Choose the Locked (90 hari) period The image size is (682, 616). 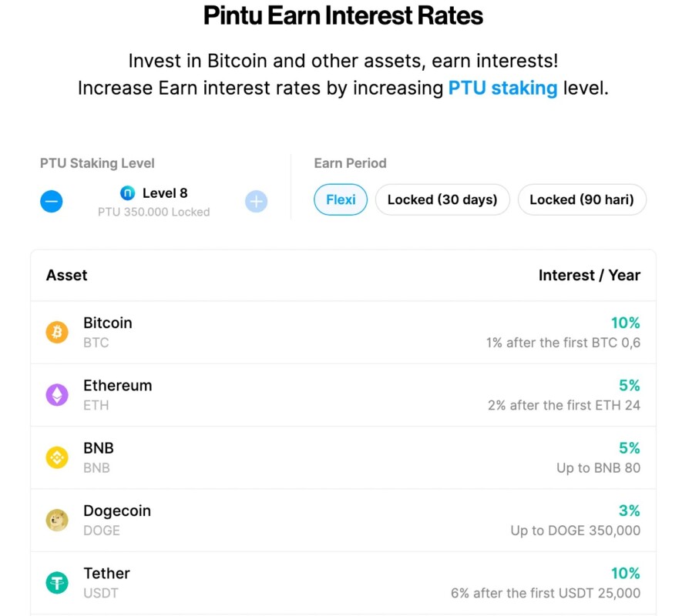582,200
